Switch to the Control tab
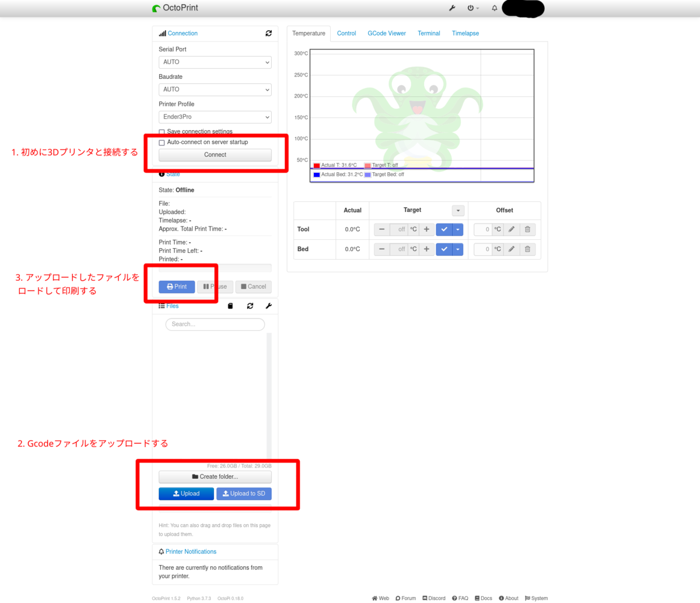 tap(346, 33)
